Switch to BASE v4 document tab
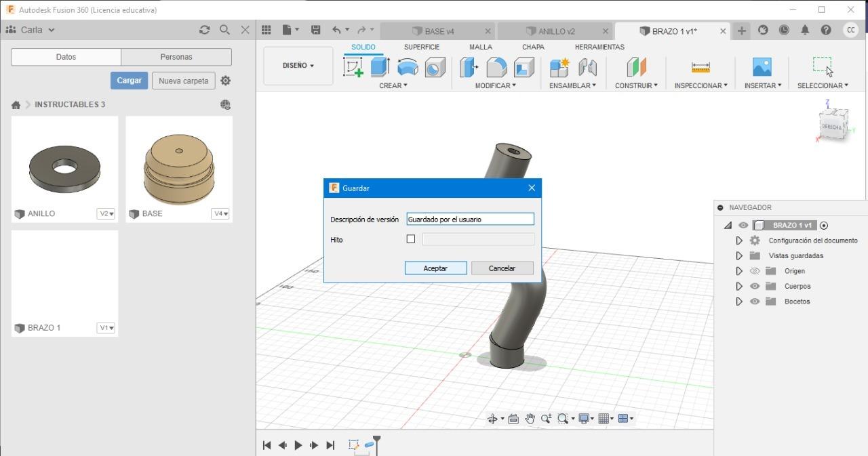 437,31
